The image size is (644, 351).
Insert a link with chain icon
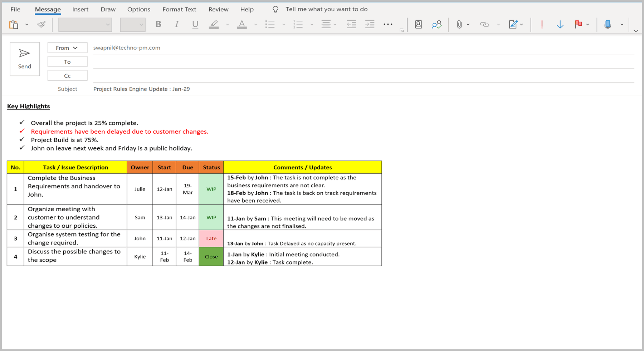[484, 24]
